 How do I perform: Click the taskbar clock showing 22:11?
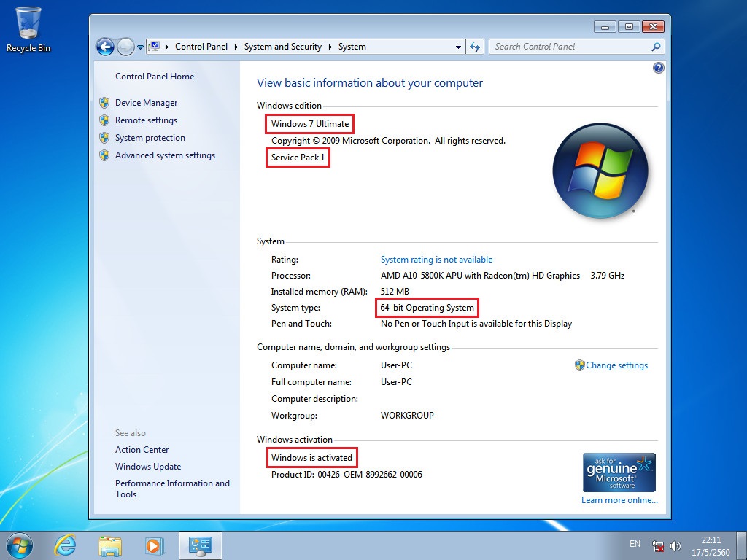[711, 546]
